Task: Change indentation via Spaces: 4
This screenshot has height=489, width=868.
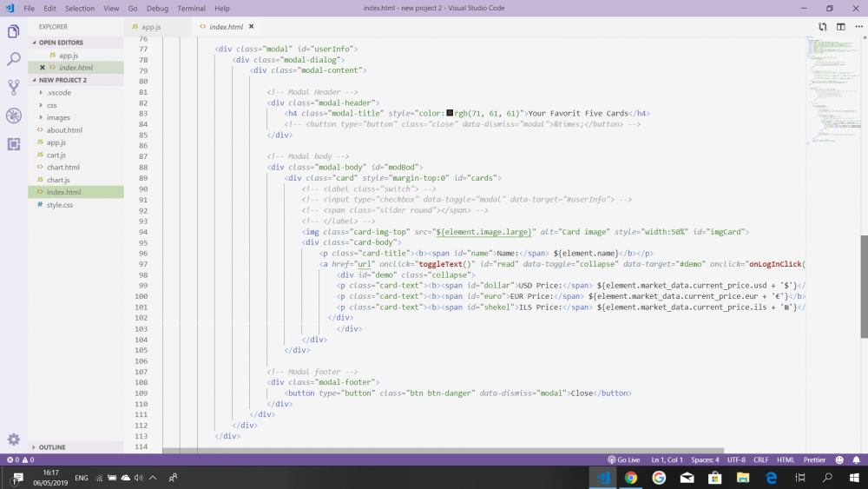Action: (x=705, y=459)
